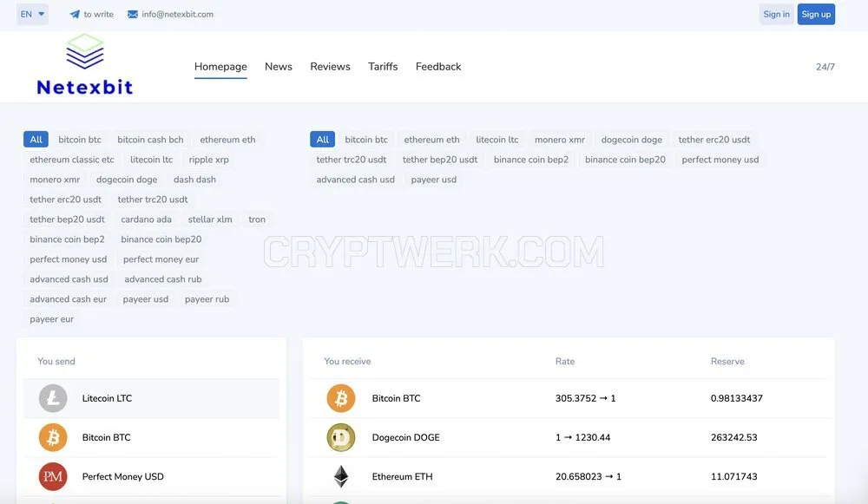
Task: Filter send currencies by stellar xlm
Action: tap(210, 219)
